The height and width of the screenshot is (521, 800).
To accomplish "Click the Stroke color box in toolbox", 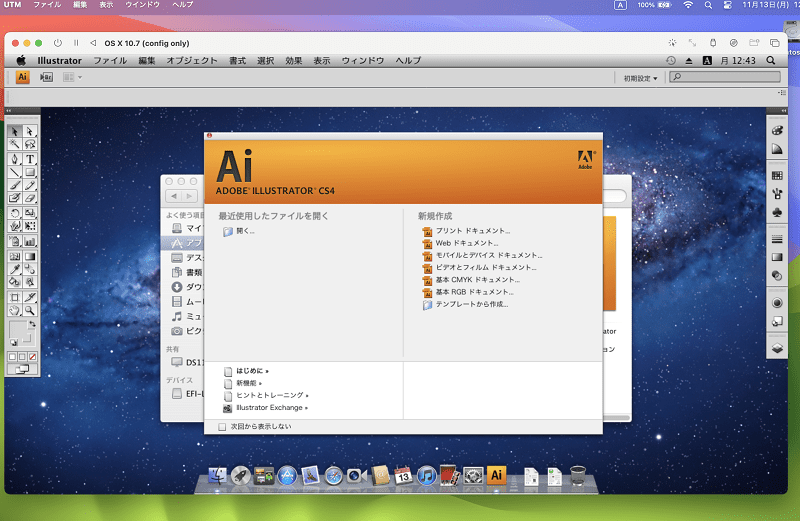I will [27, 339].
